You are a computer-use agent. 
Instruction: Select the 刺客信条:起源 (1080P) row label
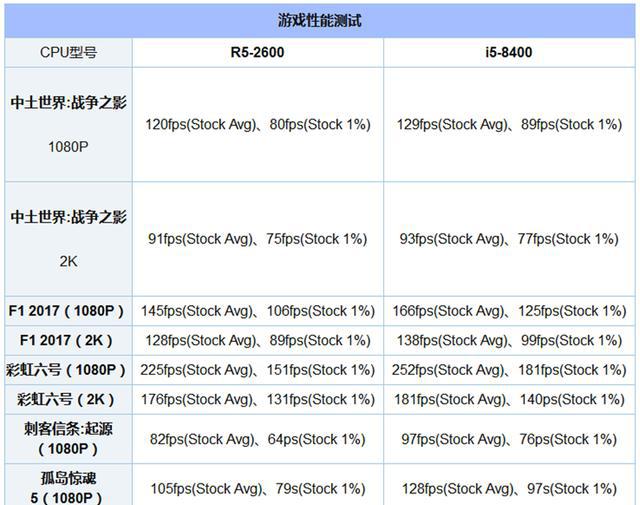pos(69,439)
